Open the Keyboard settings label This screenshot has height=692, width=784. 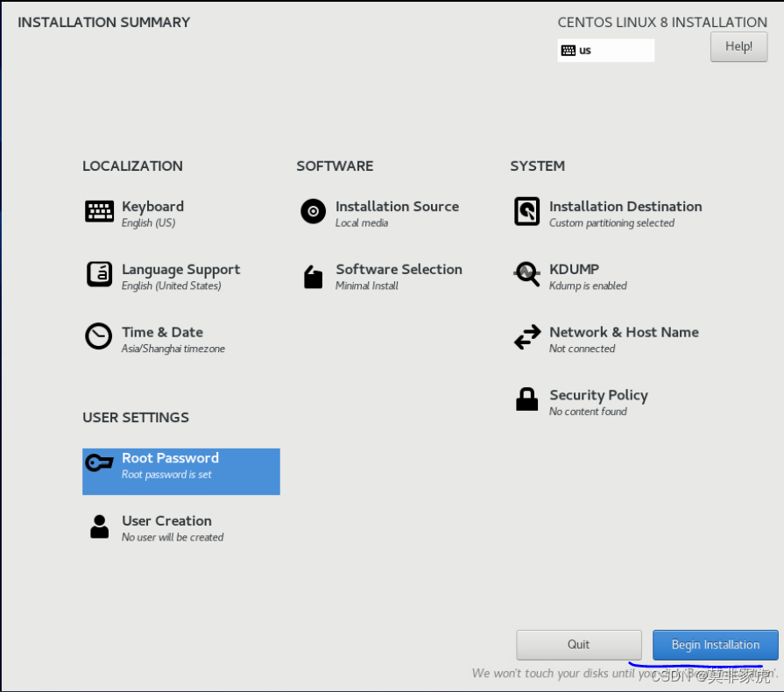tap(153, 207)
